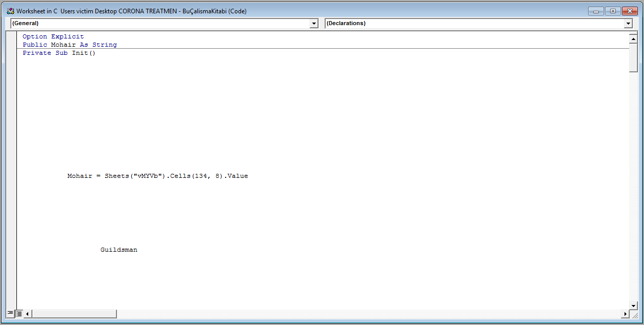Click the vertical scrollbar thumb

[x=633, y=57]
